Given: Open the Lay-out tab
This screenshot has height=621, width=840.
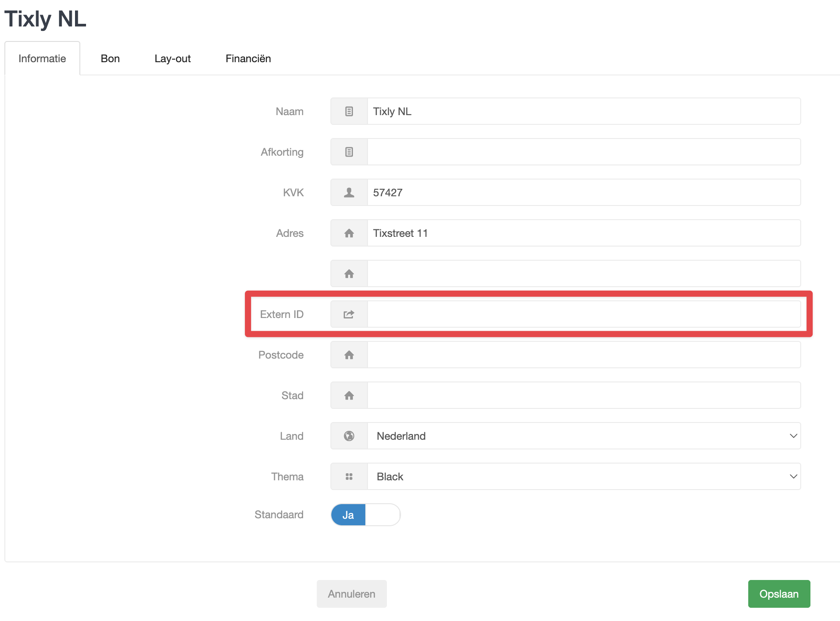Looking at the screenshot, I should (x=172, y=59).
